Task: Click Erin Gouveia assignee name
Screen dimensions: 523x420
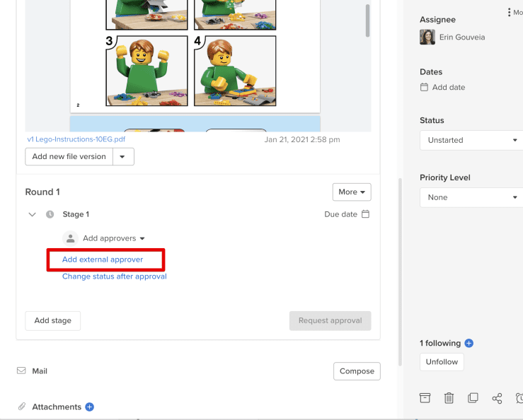Action: tap(462, 37)
